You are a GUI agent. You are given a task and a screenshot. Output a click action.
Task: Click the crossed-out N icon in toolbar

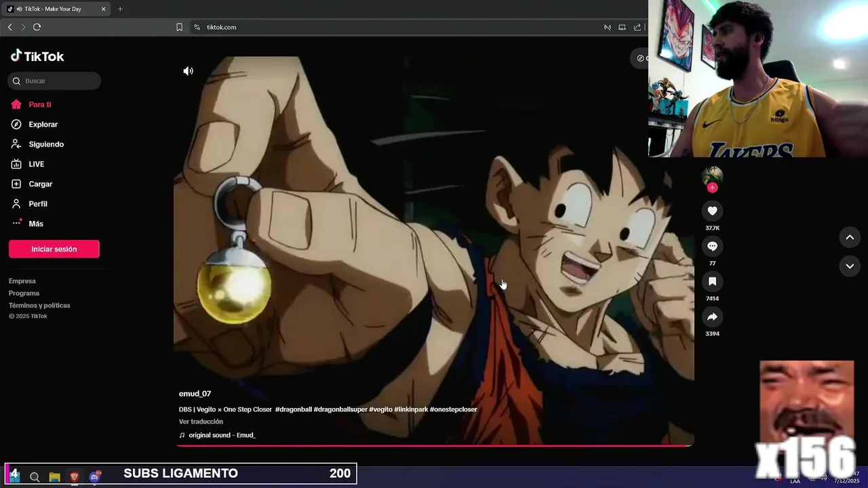[607, 27]
